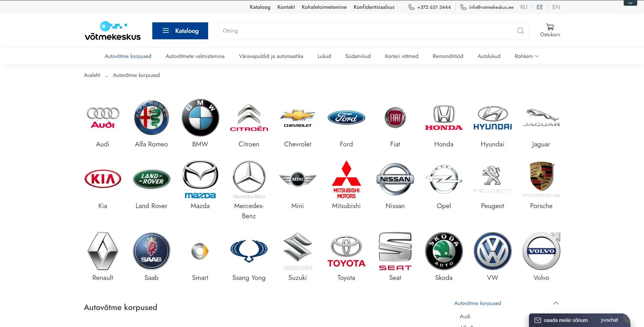Screen dimensions: 644x327
Task: Open Kohaletoimetamine delivery link
Action: click(324, 7)
